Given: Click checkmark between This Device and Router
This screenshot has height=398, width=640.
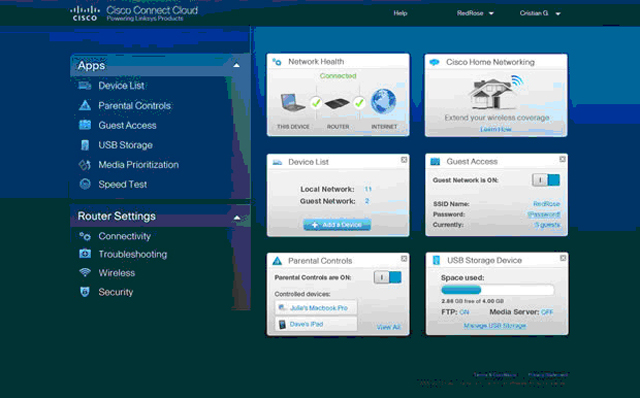Looking at the screenshot, I should [316, 103].
